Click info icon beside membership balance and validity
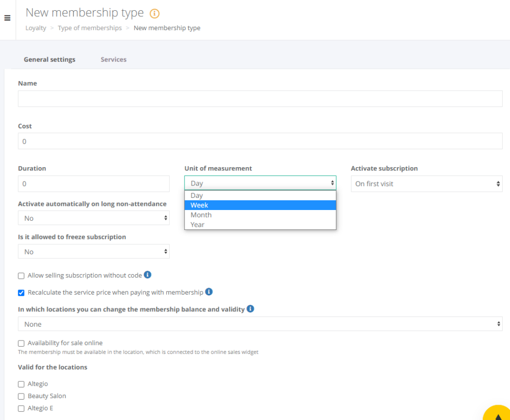The image size is (510, 420). pyautogui.click(x=250, y=308)
